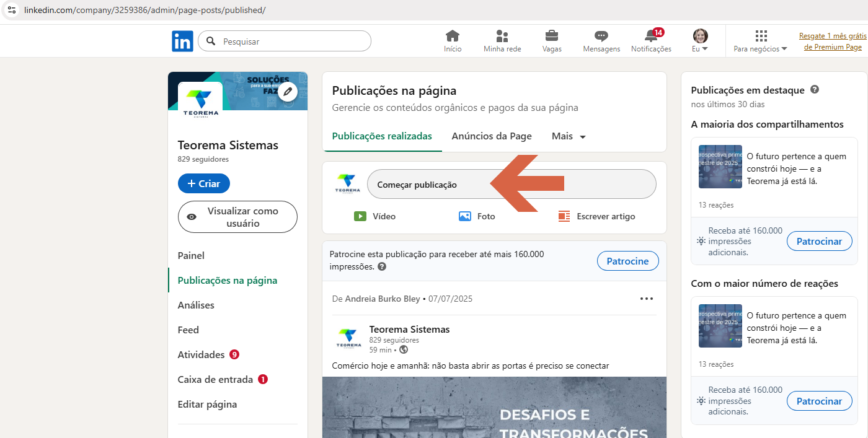This screenshot has height=438, width=868.
Task: Click 'Comércio hoje e amanhã' post text
Action: (471, 366)
